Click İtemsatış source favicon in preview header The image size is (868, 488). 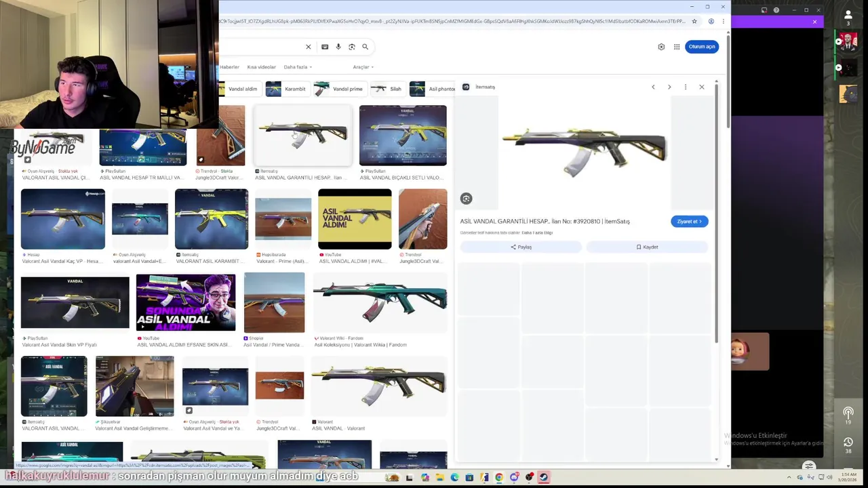point(466,87)
